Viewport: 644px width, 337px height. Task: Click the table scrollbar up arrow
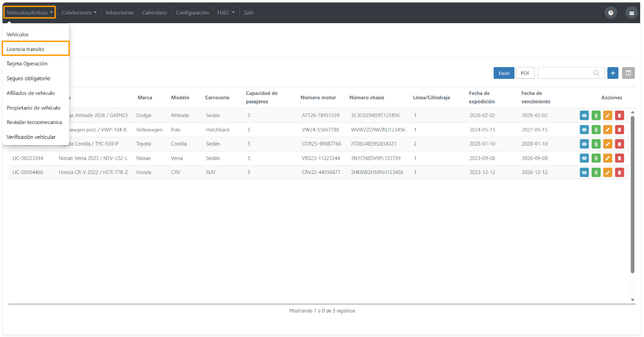[x=632, y=112]
